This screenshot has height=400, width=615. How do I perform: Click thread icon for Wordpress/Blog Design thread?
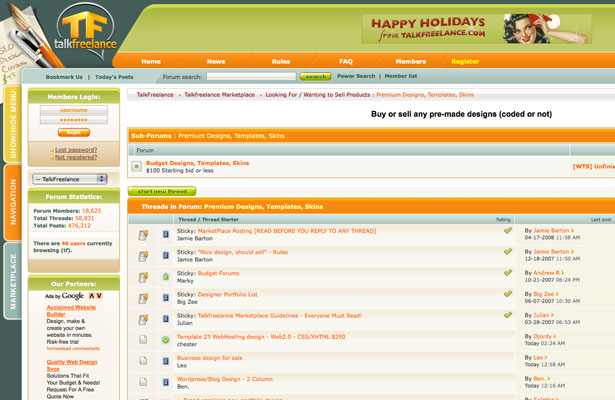(143, 382)
